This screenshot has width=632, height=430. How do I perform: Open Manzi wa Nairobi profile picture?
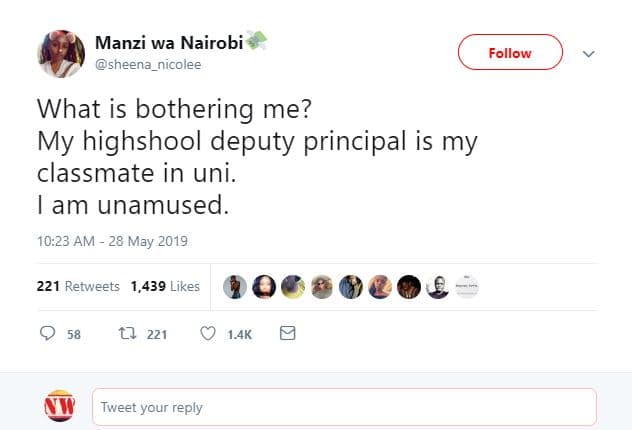pyautogui.click(x=61, y=53)
